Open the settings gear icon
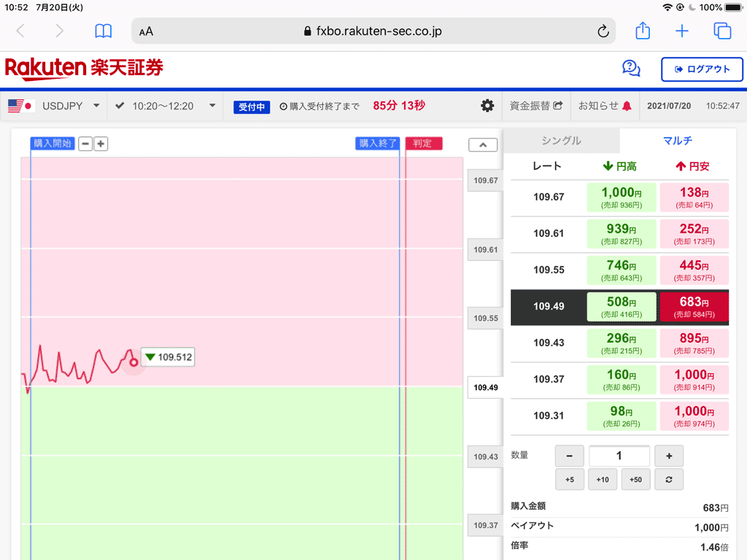This screenshot has height=560, width=747. click(487, 105)
